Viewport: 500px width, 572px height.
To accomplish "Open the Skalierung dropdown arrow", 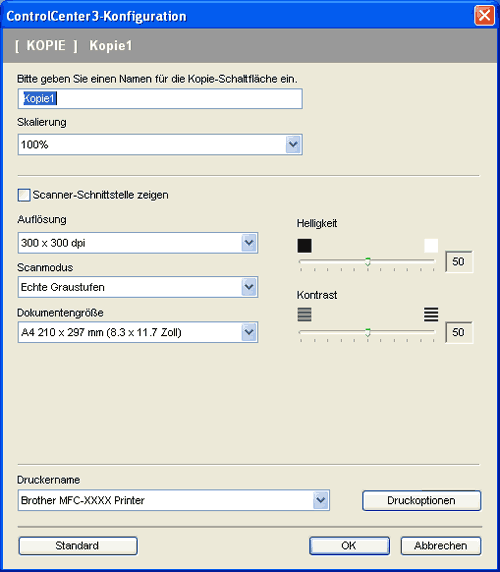I will click(x=293, y=144).
